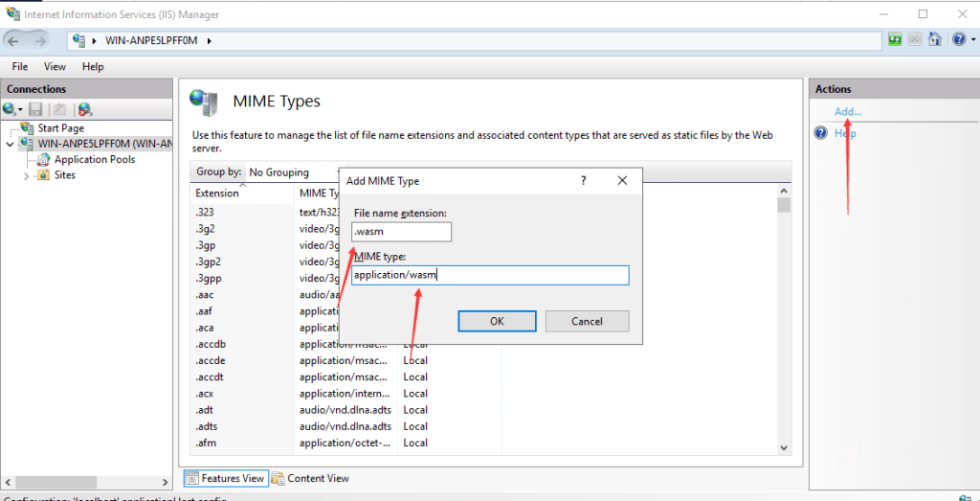This screenshot has height=501, width=980.
Task: Click the Save connections disk icon
Action: click(x=37, y=109)
